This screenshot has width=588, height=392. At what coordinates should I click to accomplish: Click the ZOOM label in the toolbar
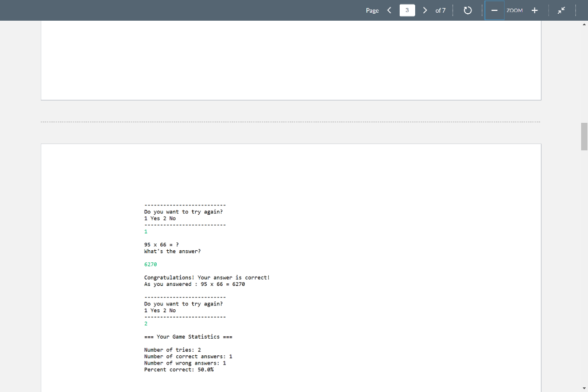tap(514, 10)
